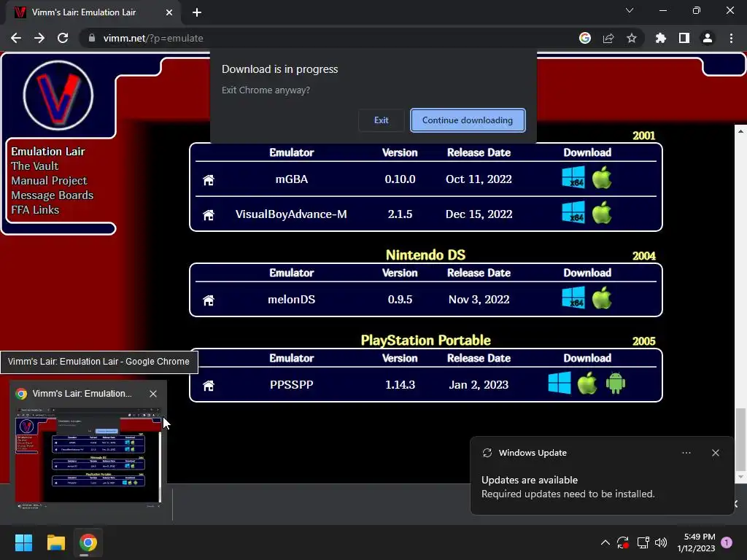Open Manual Project link

[49, 181]
